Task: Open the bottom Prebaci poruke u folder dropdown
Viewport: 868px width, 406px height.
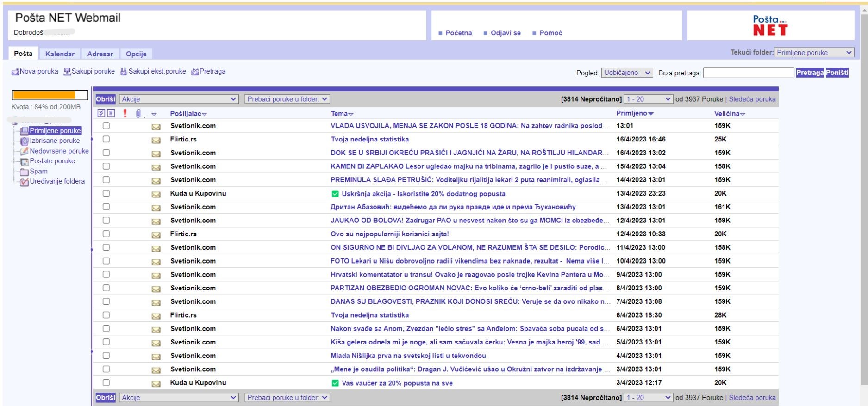Action: tap(287, 397)
